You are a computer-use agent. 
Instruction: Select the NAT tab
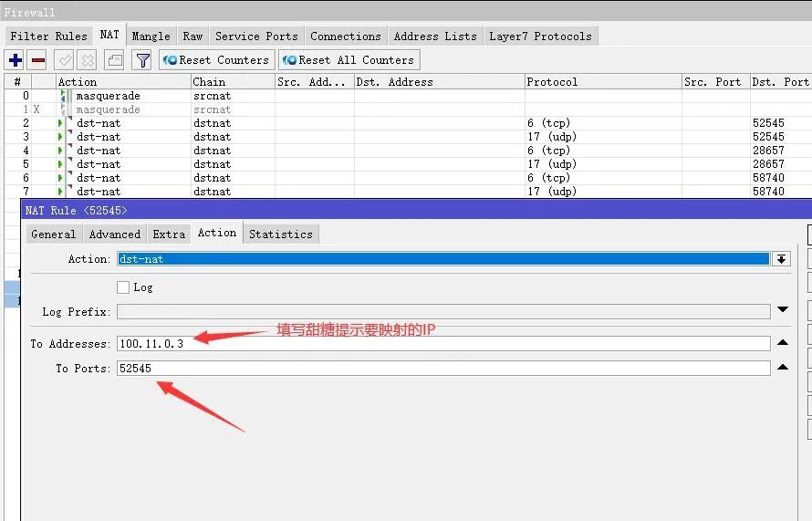click(109, 35)
